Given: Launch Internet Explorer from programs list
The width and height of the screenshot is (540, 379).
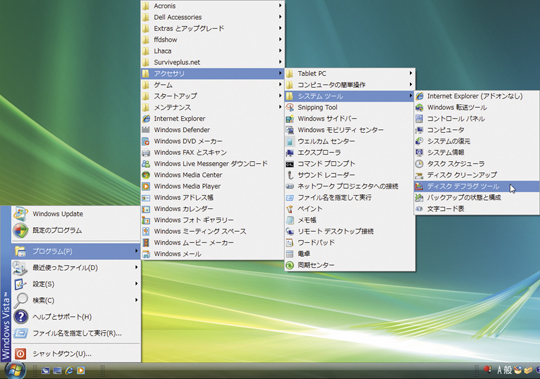Looking at the screenshot, I should tap(212, 118).
